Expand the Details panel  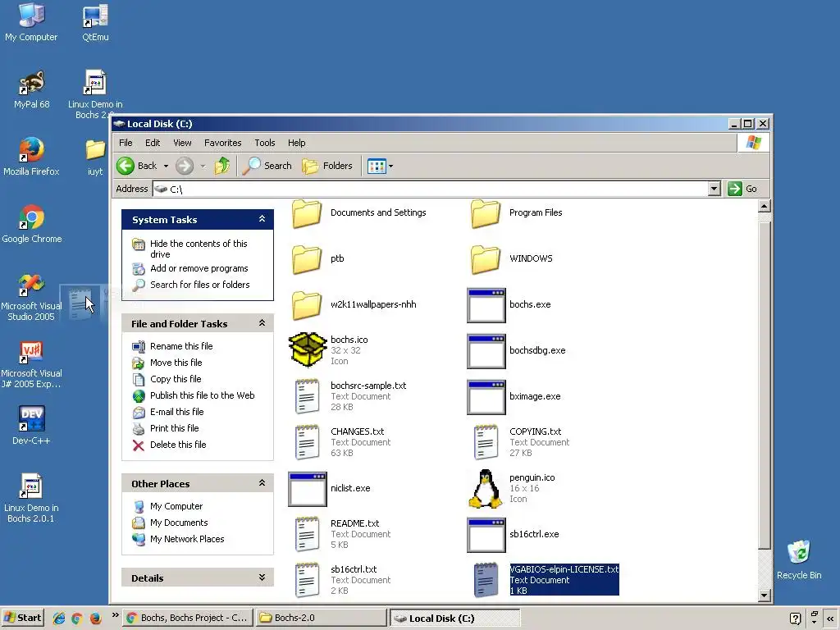[x=262, y=577]
